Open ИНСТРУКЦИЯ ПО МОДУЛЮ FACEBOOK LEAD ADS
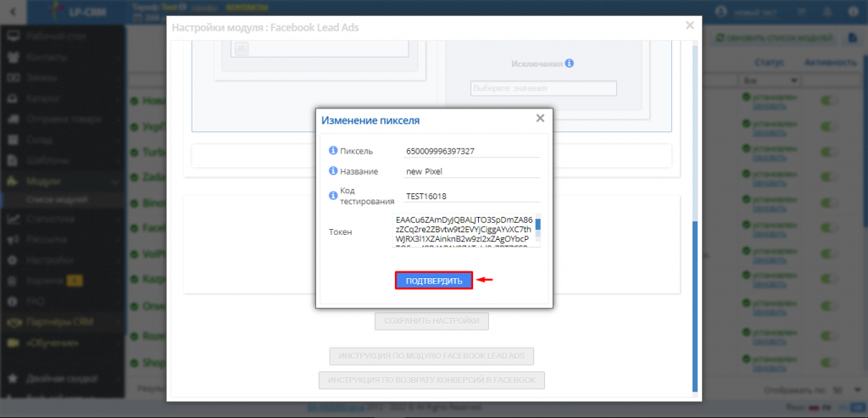This screenshot has height=418, width=868. click(x=431, y=356)
